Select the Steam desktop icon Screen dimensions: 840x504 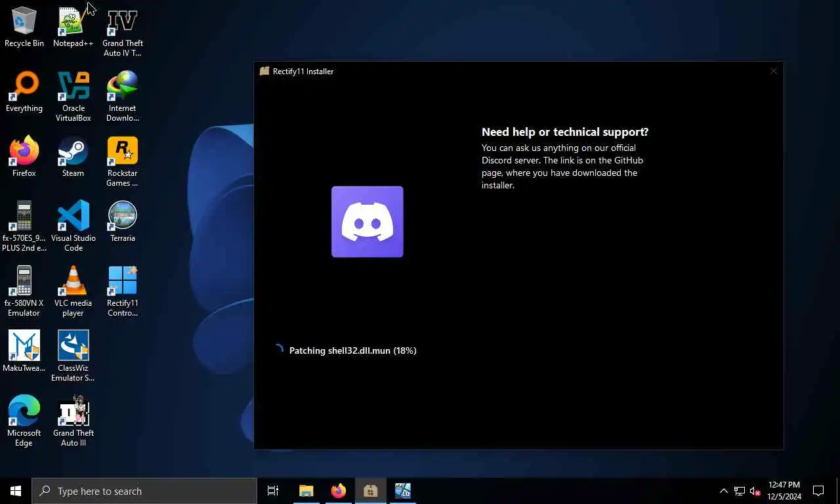pos(73,157)
